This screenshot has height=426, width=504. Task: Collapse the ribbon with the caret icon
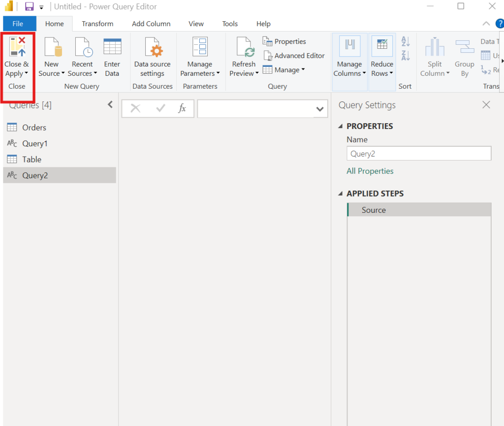[x=486, y=24]
